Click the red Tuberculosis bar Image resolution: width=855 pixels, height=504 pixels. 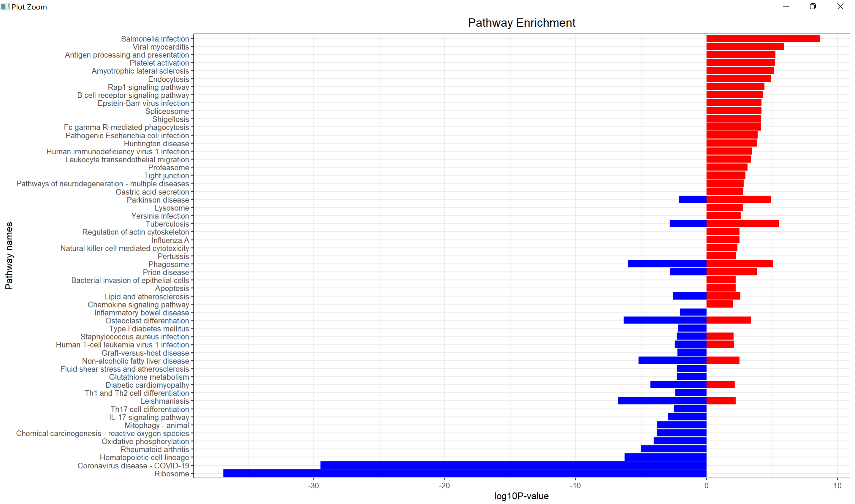[x=742, y=224]
